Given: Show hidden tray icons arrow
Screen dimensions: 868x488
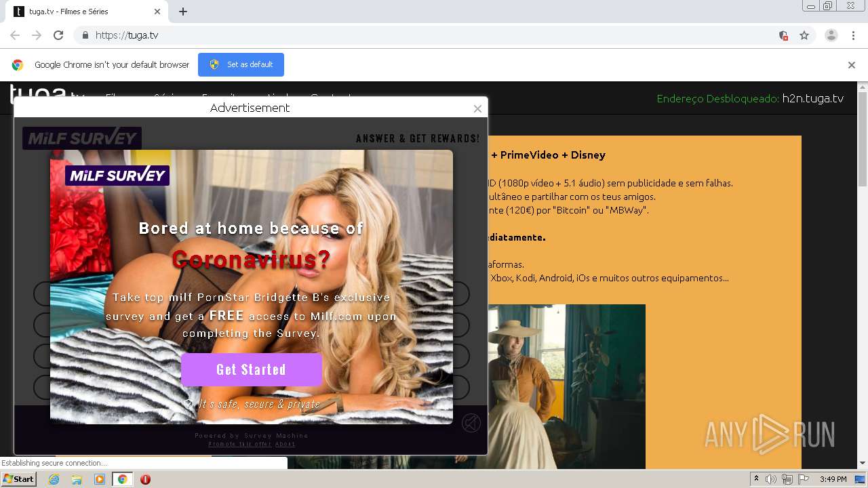Looking at the screenshot, I should (x=756, y=479).
